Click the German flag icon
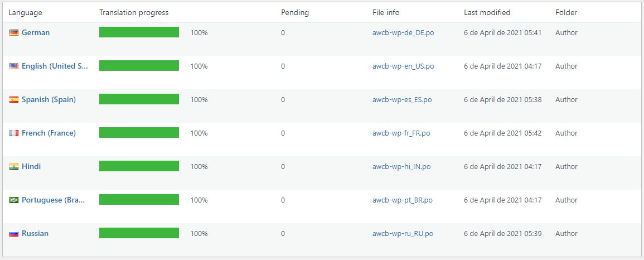Viewport: 644px width, 260px height. coord(14,33)
